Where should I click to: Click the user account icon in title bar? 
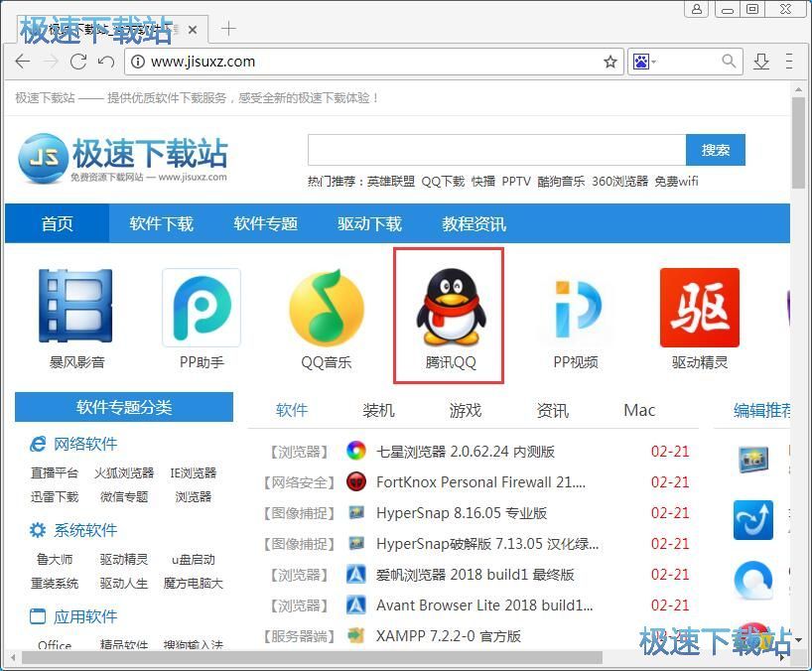pyautogui.click(x=697, y=9)
